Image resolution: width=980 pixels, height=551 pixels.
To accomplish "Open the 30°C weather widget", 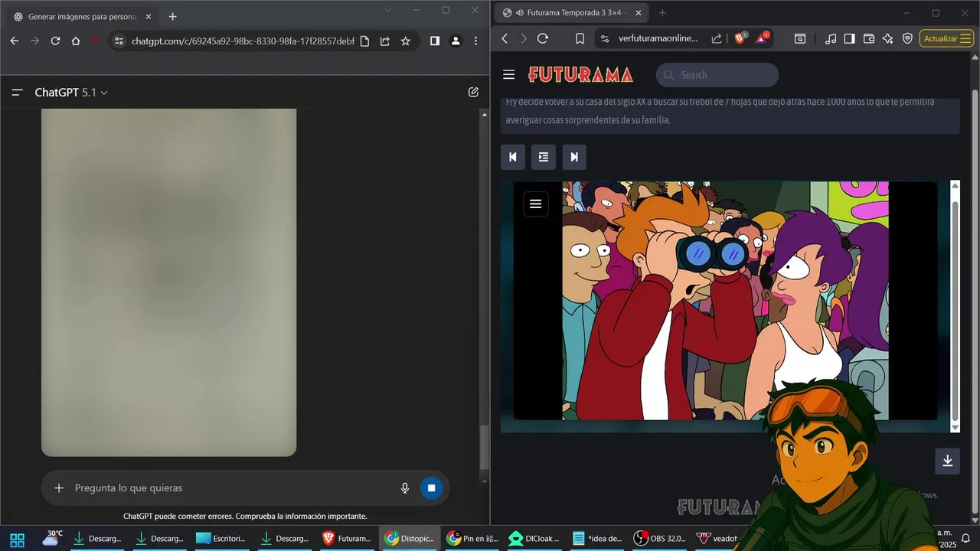I will click(52, 538).
